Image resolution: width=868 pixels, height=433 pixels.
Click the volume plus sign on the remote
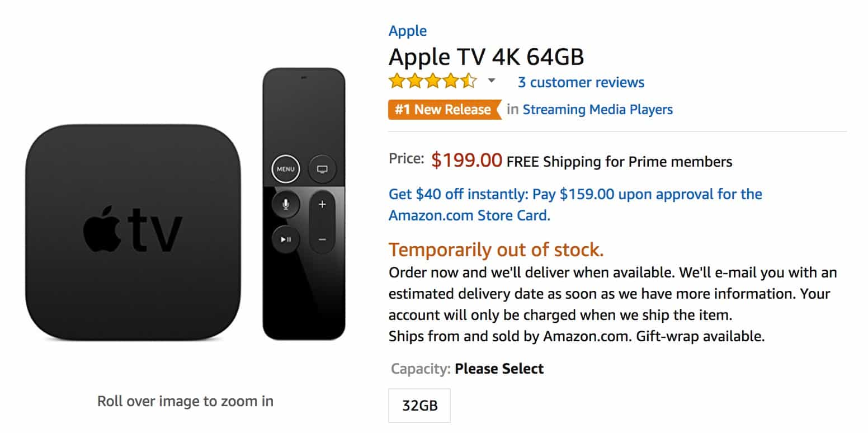pos(322,205)
